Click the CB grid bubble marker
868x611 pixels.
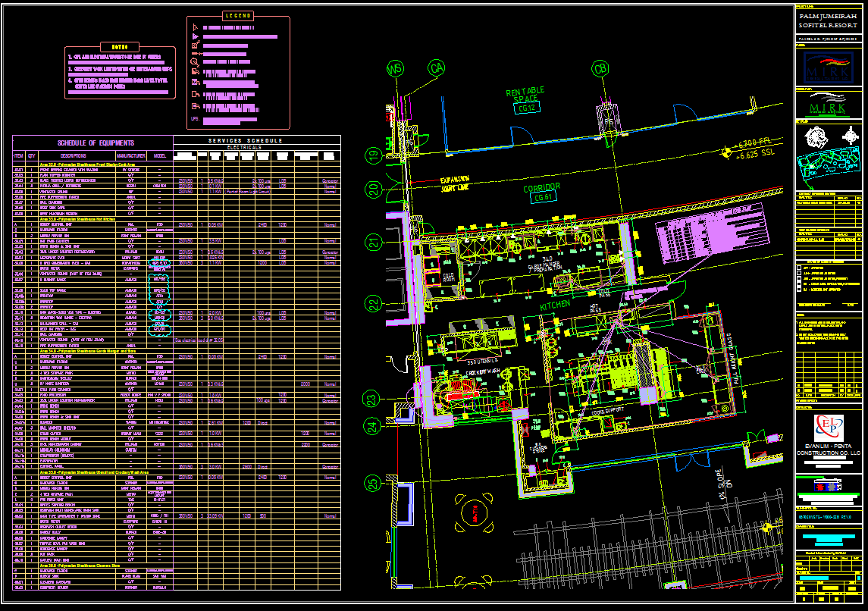tap(600, 69)
